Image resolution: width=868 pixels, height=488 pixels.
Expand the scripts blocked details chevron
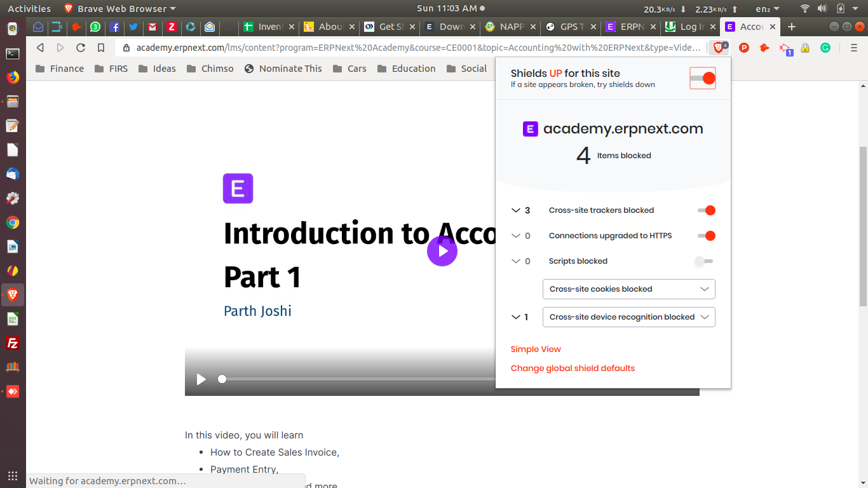tap(515, 261)
